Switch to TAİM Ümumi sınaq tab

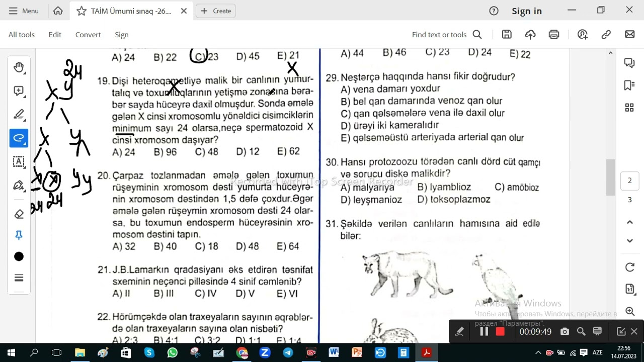tap(131, 11)
